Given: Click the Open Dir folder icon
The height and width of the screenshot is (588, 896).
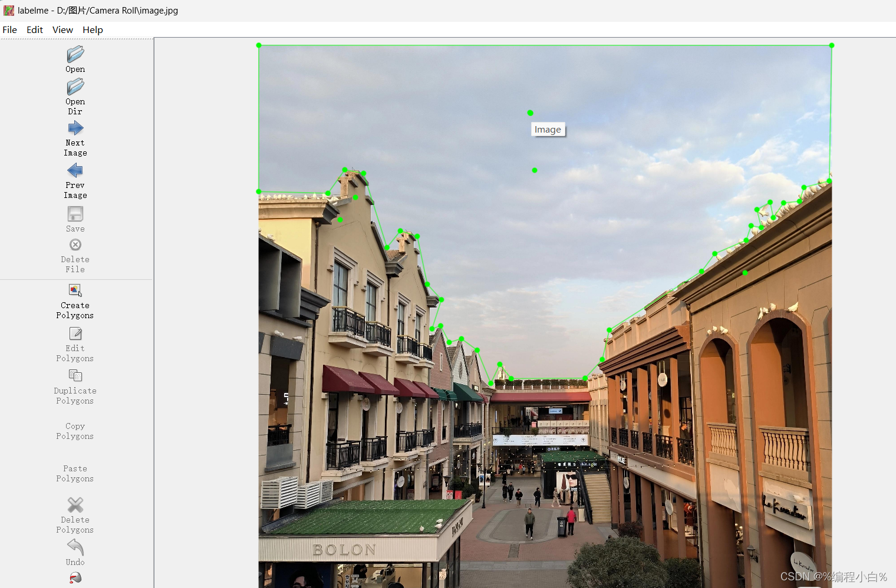Looking at the screenshot, I should tap(75, 87).
